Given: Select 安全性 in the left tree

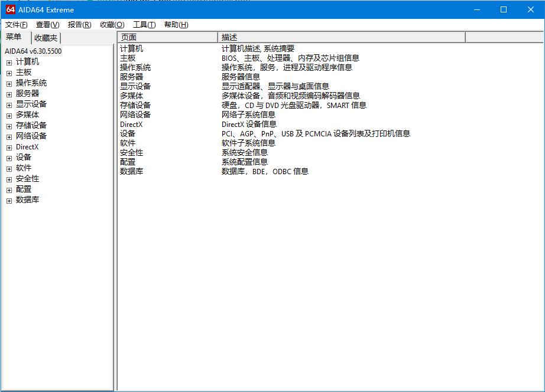Looking at the screenshot, I should pyautogui.click(x=27, y=178).
